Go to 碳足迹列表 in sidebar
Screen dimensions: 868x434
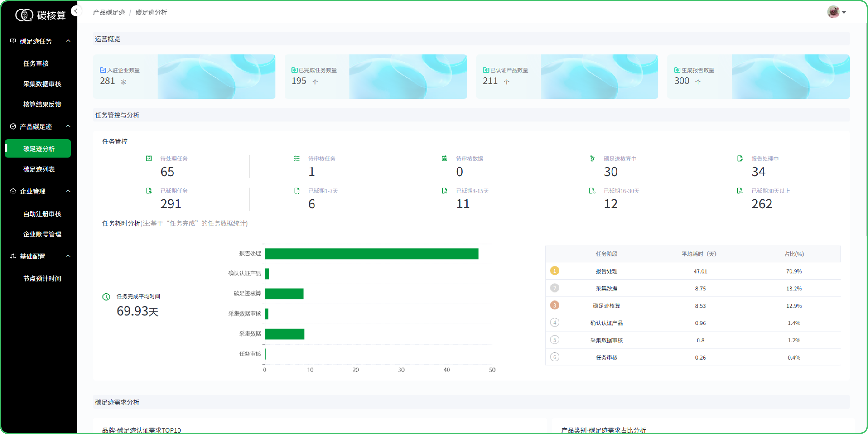point(39,169)
